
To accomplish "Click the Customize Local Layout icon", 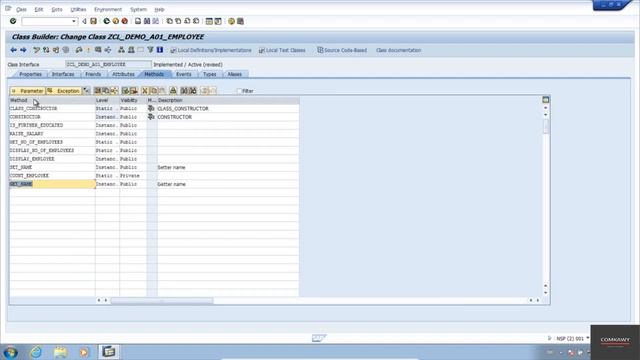I will click(240, 21).
